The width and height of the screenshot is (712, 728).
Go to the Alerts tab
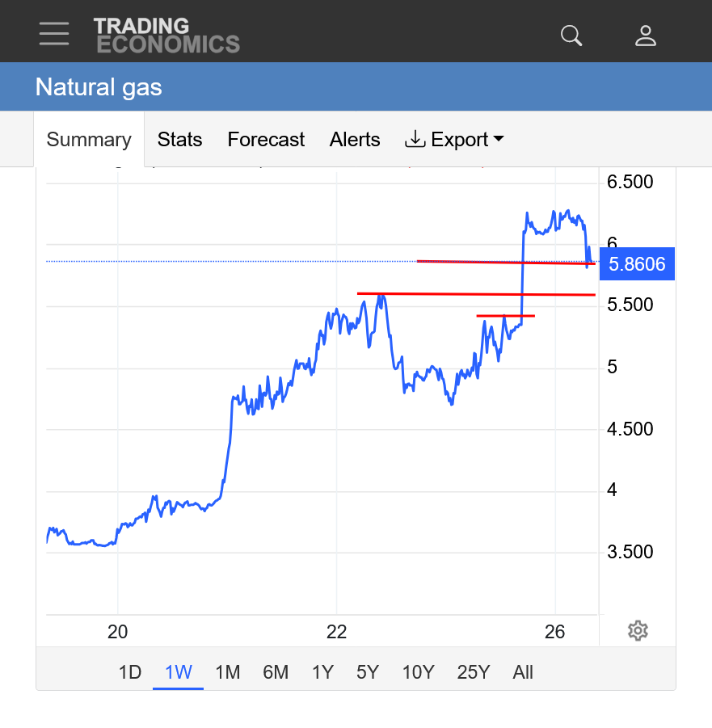355,140
